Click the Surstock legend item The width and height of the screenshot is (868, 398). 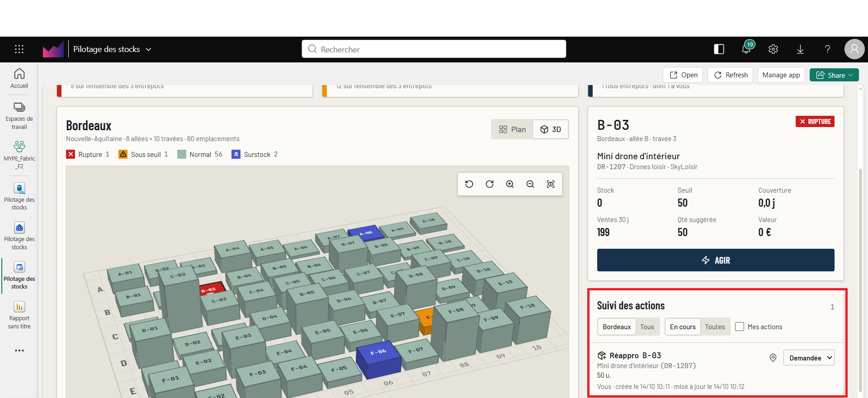pyautogui.click(x=255, y=154)
